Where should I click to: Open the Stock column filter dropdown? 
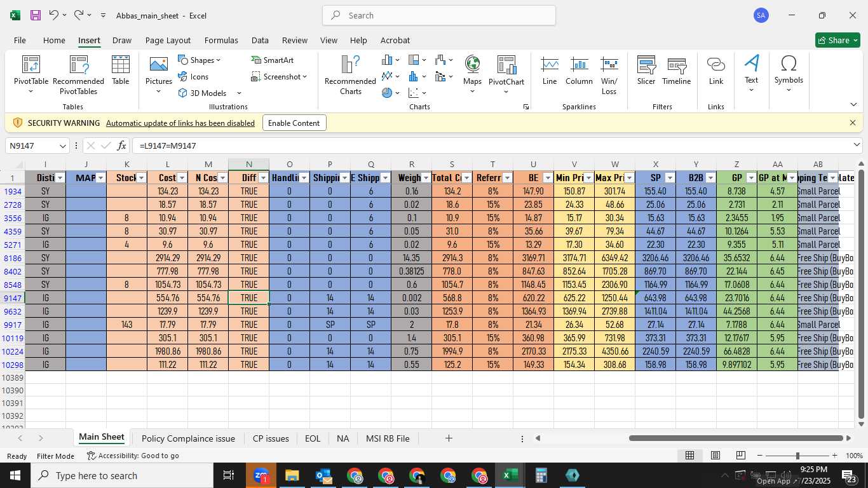141,178
